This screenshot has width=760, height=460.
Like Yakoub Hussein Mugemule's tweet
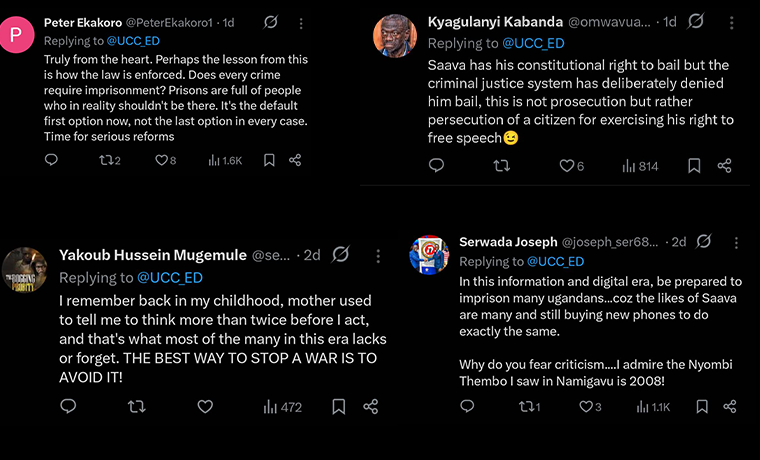(x=205, y=406)
